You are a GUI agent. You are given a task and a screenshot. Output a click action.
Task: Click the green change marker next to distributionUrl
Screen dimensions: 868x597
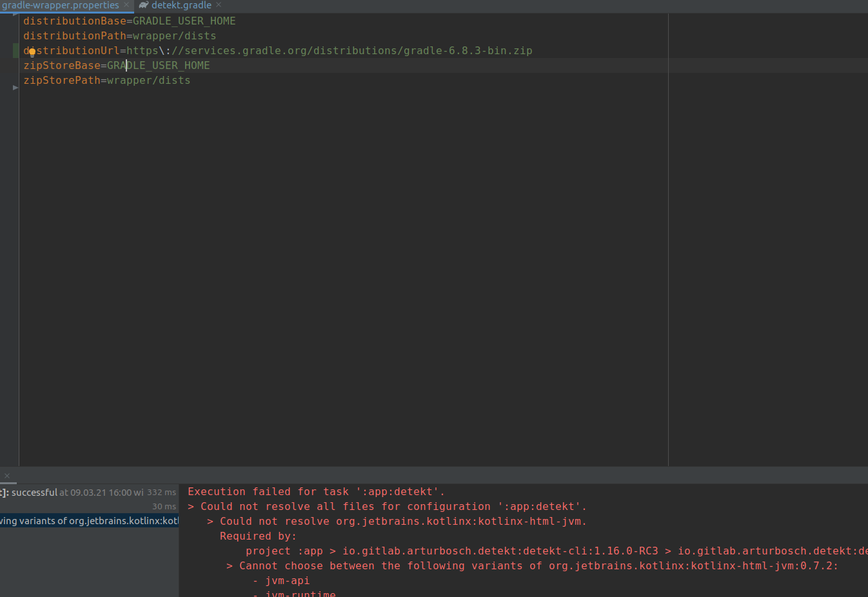point(15,50)
